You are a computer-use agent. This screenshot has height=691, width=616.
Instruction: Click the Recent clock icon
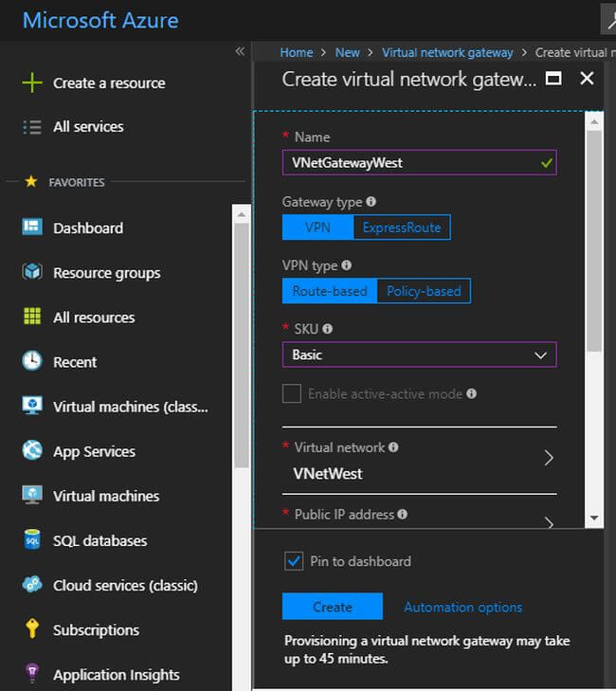pos(32,361)
